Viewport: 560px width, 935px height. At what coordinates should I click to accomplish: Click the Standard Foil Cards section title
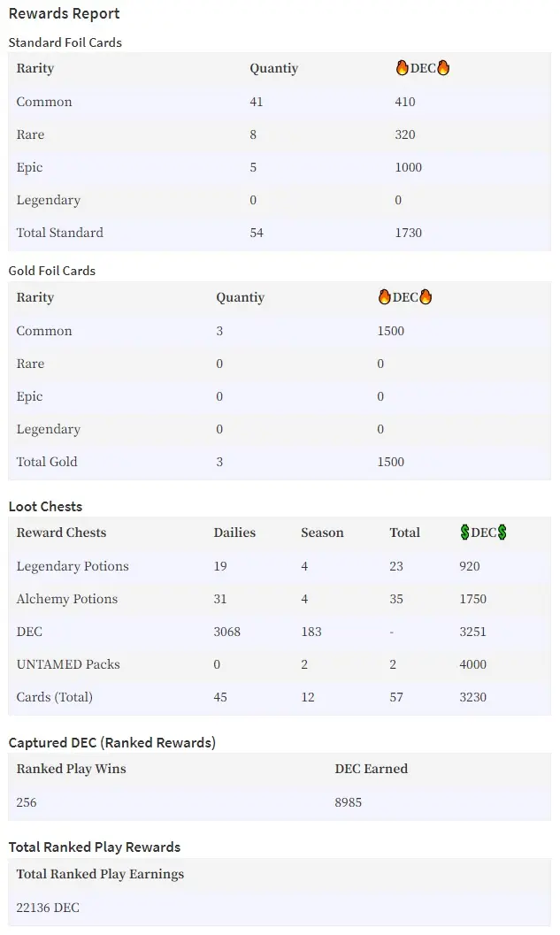point(65,42)
